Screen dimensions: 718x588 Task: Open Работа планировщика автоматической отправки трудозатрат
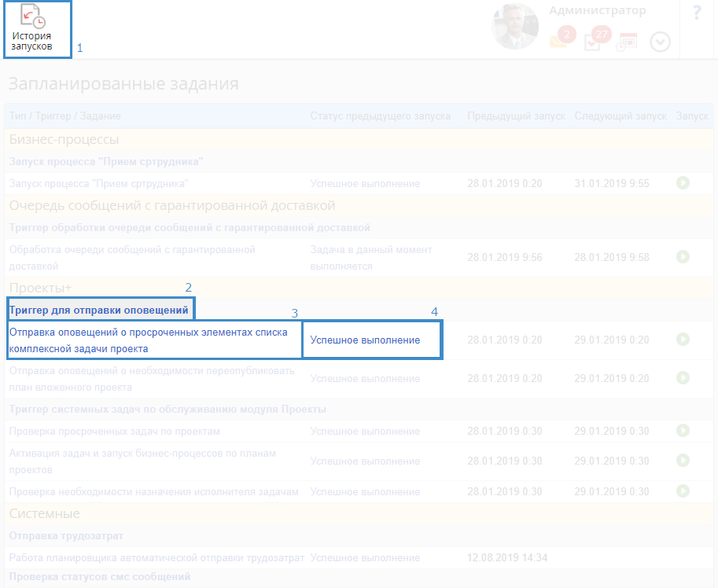click(156, 558)
